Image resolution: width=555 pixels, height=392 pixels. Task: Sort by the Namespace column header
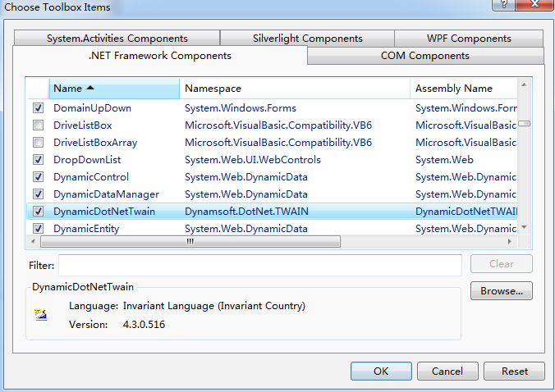click(294, 89)
